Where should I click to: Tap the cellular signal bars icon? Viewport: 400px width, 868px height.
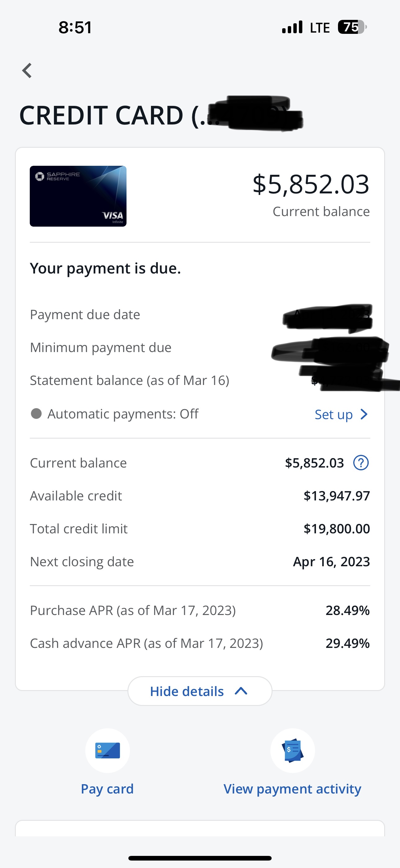[x=292, y=27]
